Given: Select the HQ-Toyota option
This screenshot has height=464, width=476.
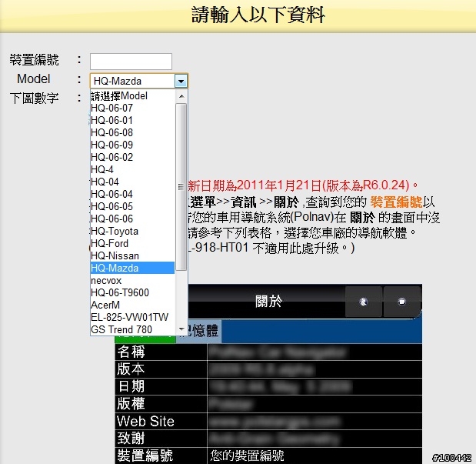Looking at the screenshot, I should click(132, 232).
